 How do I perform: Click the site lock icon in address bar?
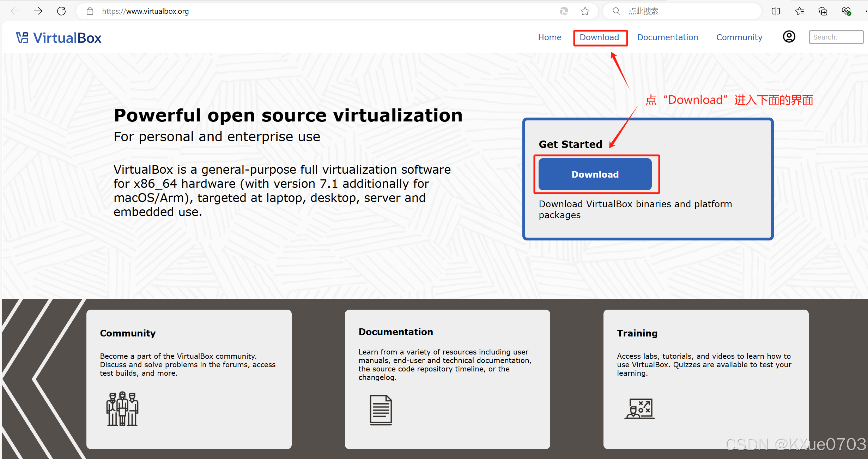pos(90,11)
